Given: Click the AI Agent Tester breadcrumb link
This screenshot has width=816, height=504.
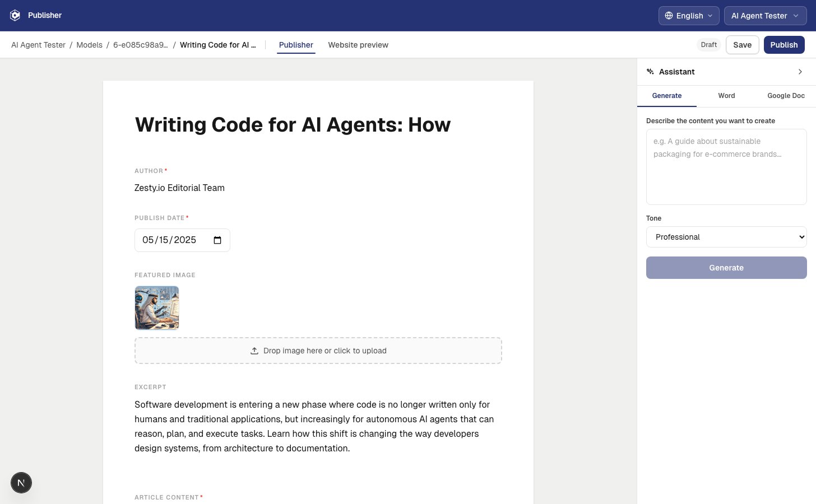Looking at the screenshot, I should [x=38, y=45].
